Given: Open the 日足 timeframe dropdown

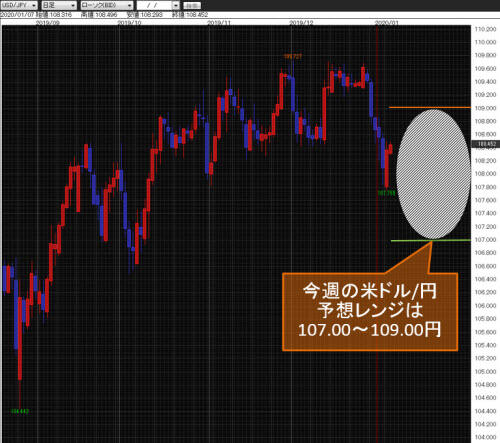Looking at the screenshot, I should [59, 5].
